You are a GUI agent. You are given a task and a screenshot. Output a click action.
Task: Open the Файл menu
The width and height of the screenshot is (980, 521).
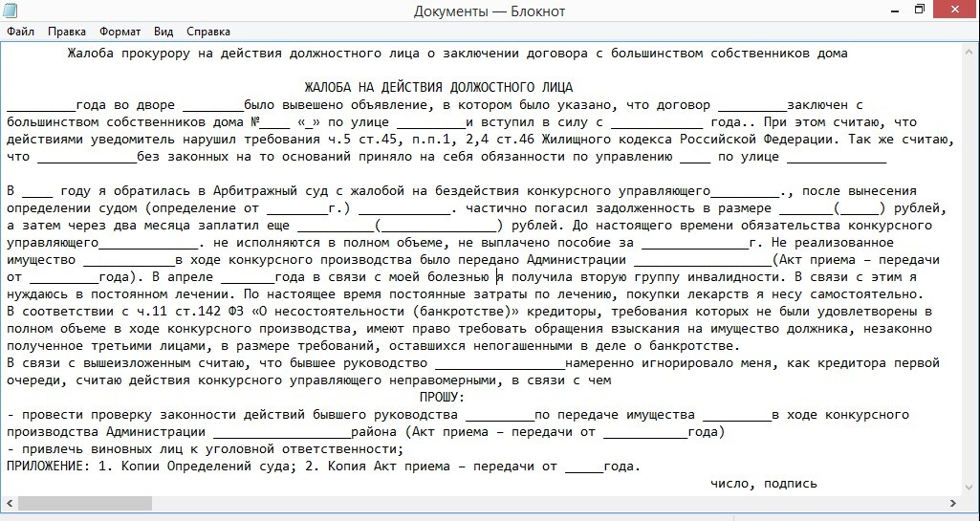point(21,32)
